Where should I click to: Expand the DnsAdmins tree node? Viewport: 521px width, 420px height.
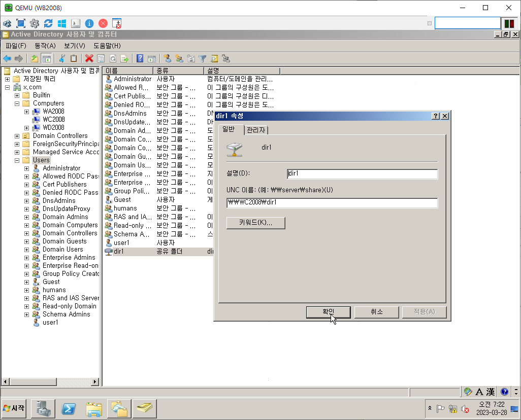(26, 201)
